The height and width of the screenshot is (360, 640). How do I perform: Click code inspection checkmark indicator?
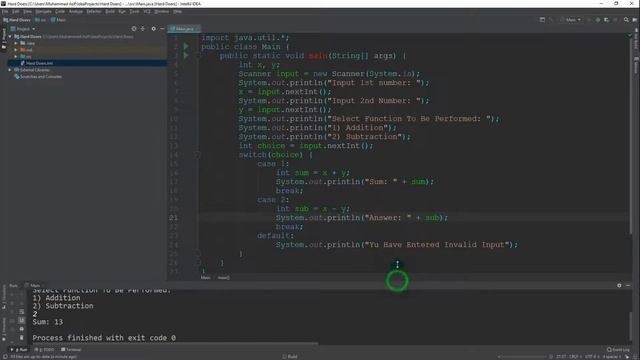point(630,36)
